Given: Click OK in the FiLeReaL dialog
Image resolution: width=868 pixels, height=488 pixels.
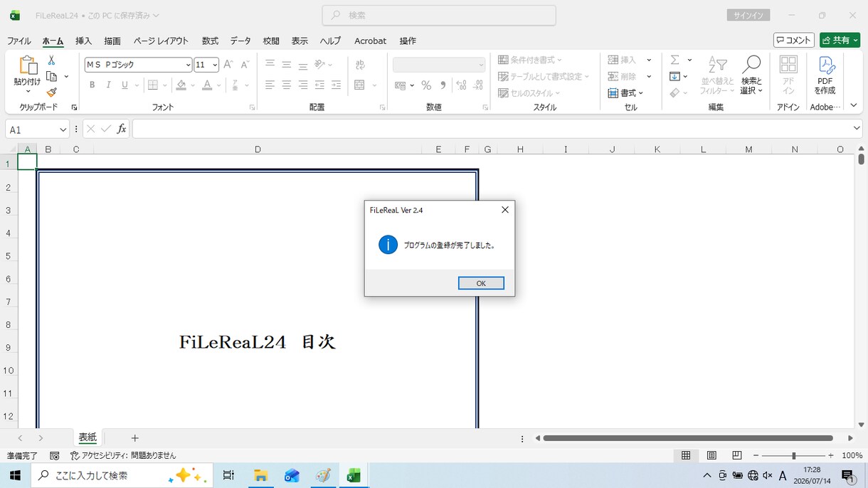Looking at the screenshot, I should tap(481, 283).
